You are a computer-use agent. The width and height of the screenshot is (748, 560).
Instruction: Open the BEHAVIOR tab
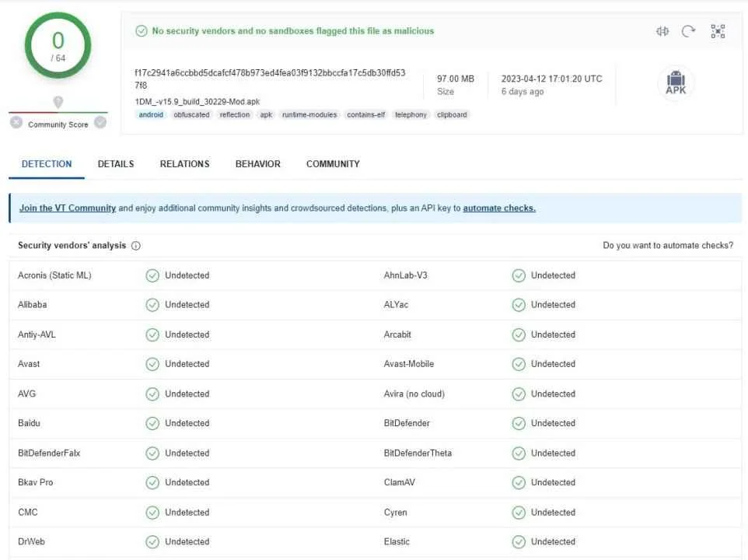258,164
